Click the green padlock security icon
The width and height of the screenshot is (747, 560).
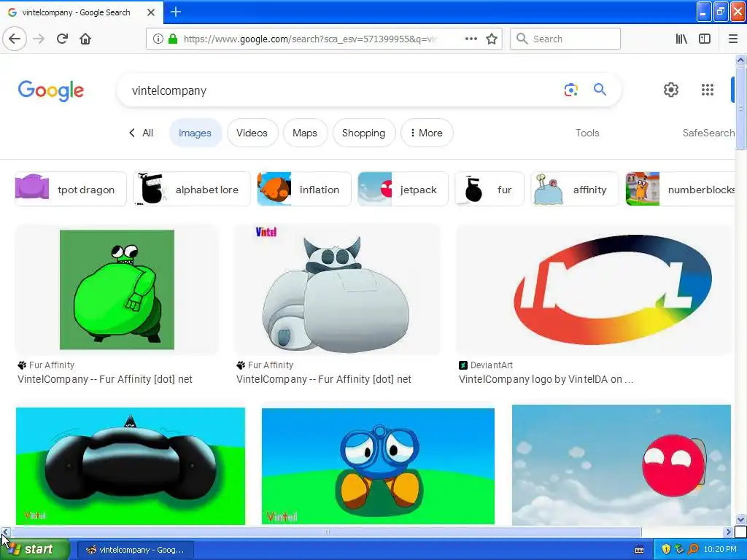point(173,39)
